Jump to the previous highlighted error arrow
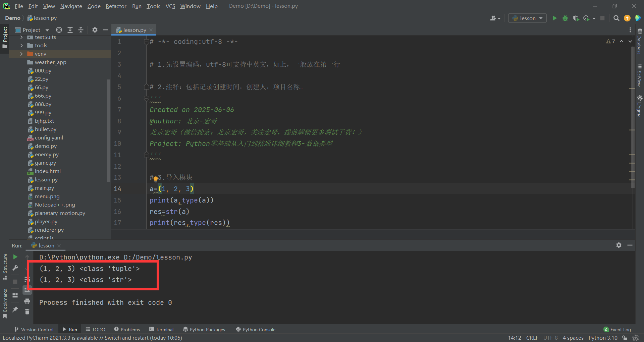The width and height of the screenshot is (644, 342). (x=622, y=41)
